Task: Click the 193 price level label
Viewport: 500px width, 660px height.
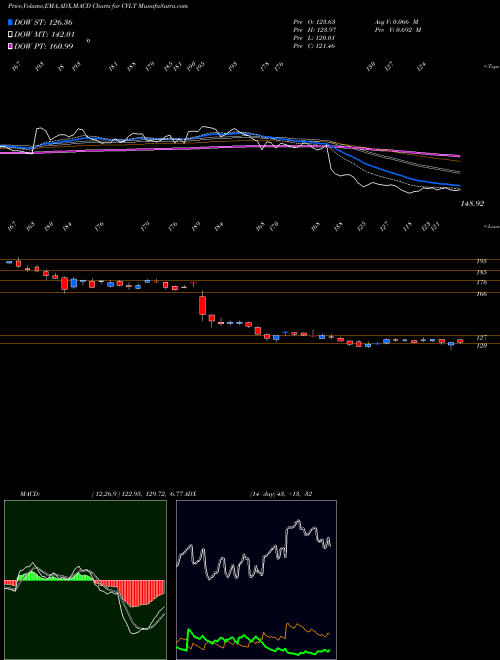Action: (x=481, y=261)
